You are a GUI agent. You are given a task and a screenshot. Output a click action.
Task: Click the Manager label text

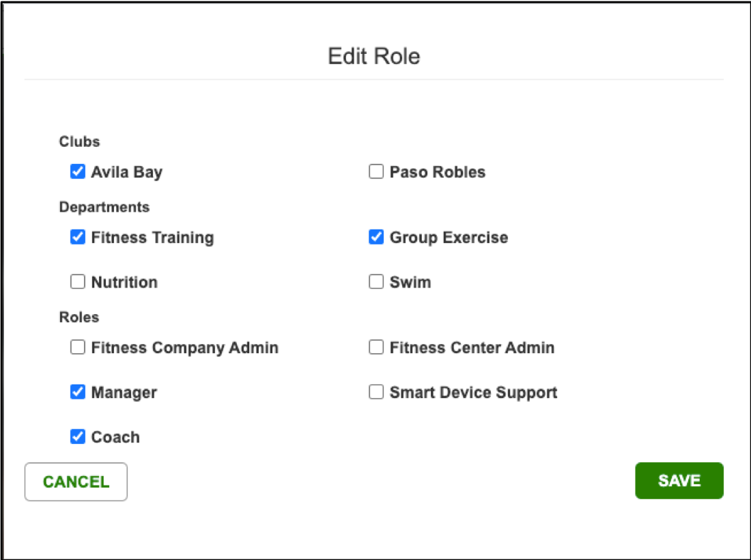point(123,391)
